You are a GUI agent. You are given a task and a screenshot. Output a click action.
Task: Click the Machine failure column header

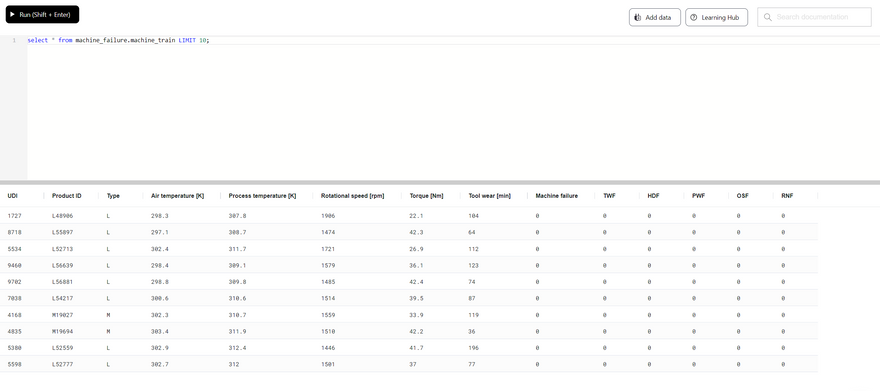click(557, 196)
